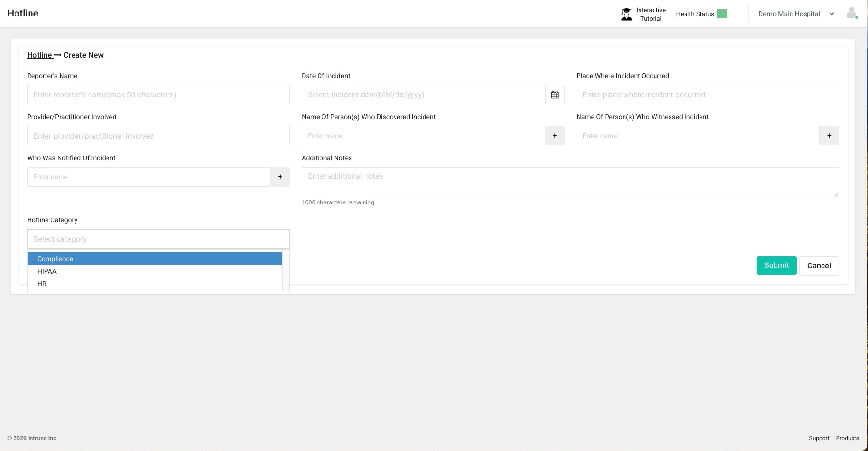Click the Health Status text label
868x451 pixels.
pyautogui.click(x=695, y=14)
